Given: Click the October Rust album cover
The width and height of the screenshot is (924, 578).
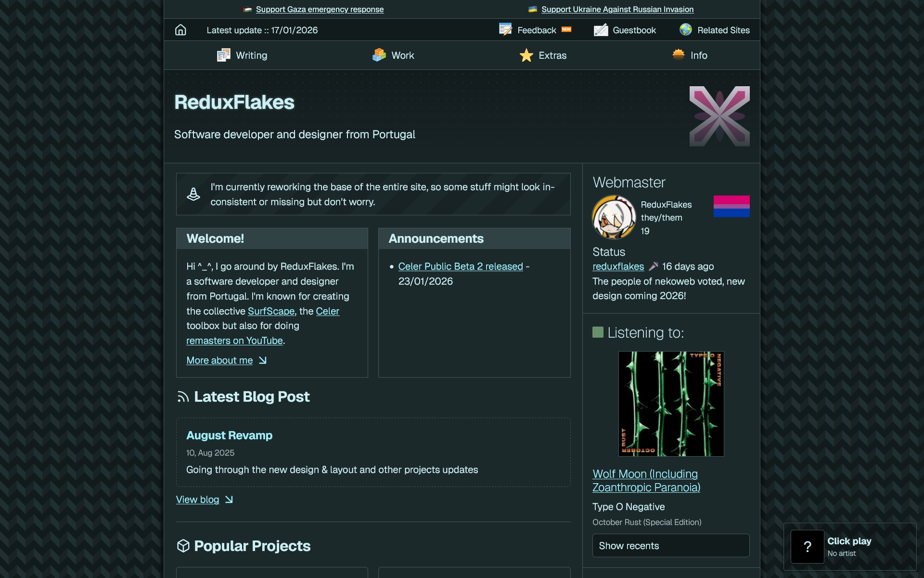Looking at the screenshot, I should (671, 404).
